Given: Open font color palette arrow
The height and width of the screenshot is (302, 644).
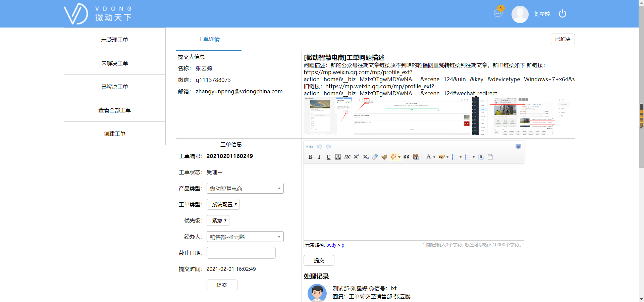Looking at the screenshot, I should pos(434,157).
